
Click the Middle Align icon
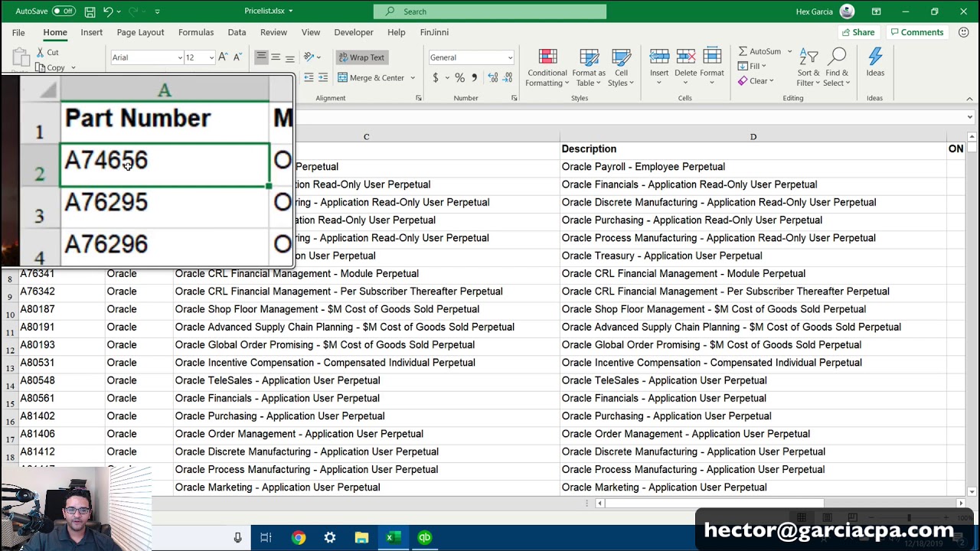click(276, 57)
